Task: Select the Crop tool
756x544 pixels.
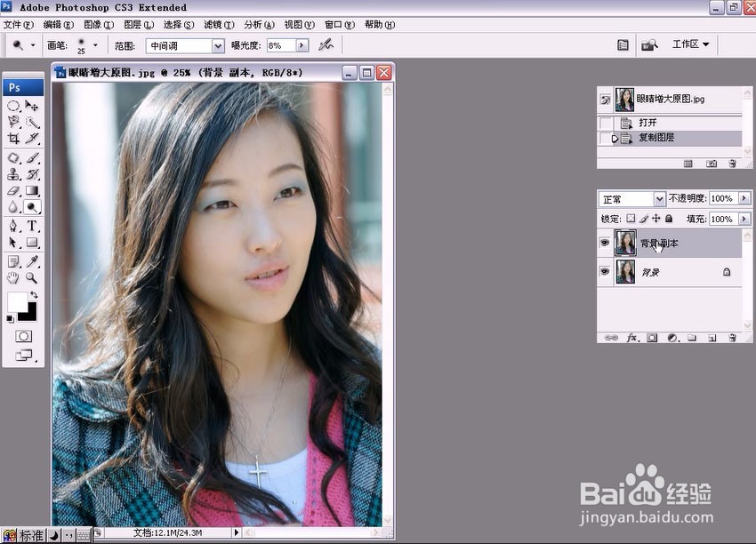Action: coord(13,139)
